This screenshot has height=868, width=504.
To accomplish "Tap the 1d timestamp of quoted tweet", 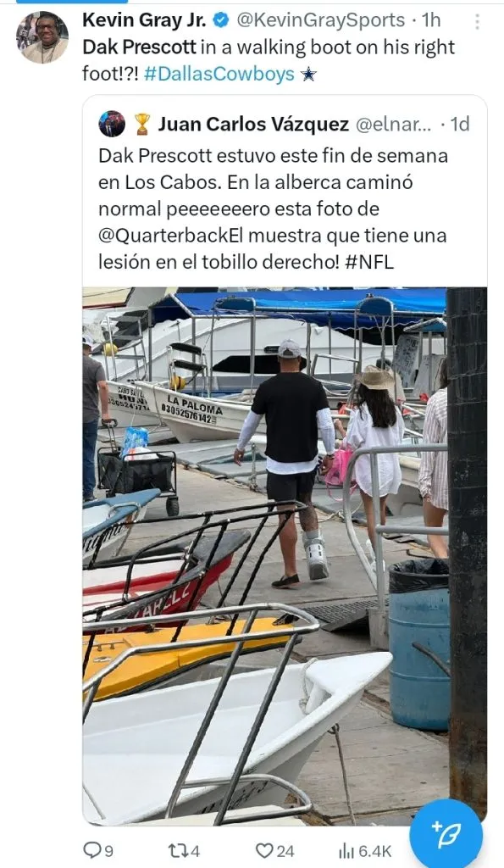I will click(x=460, y=124).
